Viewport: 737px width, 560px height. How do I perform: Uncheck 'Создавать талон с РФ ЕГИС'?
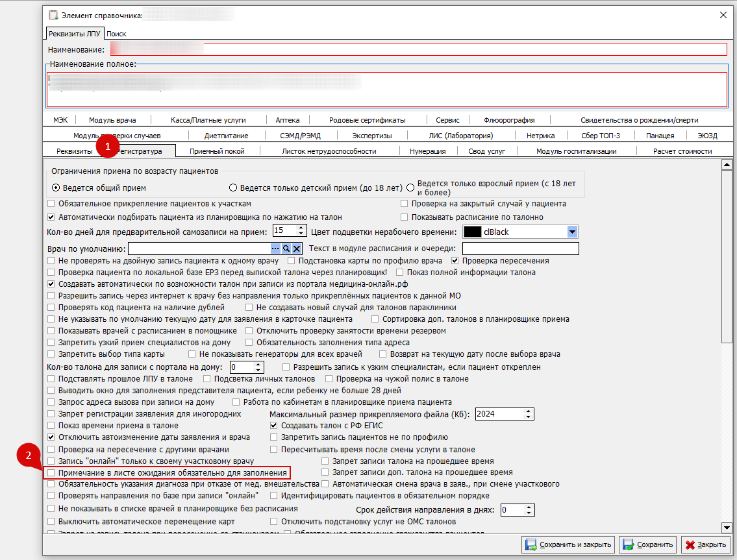(x=274, y=426)
